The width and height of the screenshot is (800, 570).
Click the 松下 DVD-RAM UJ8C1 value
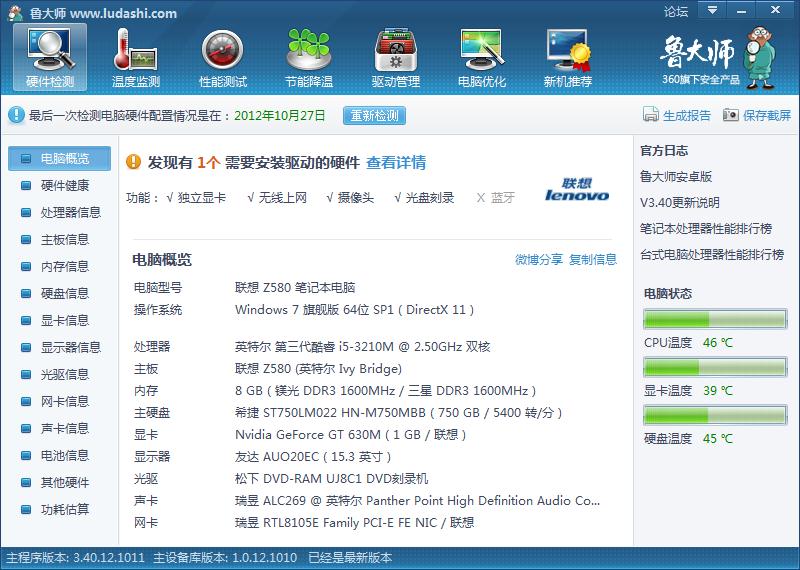tap(332, 479)
